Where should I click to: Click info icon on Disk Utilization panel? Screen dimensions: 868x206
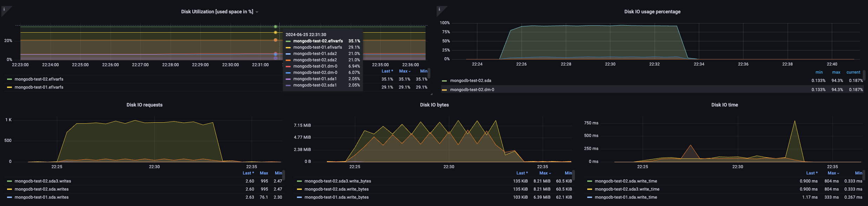point(4,9)
